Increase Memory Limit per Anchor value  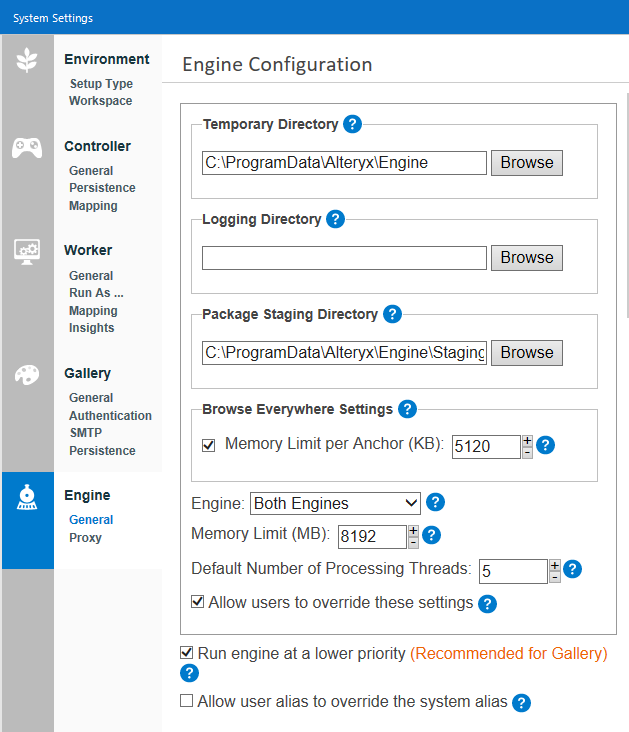pyautogui.click(x=527, y=440)
